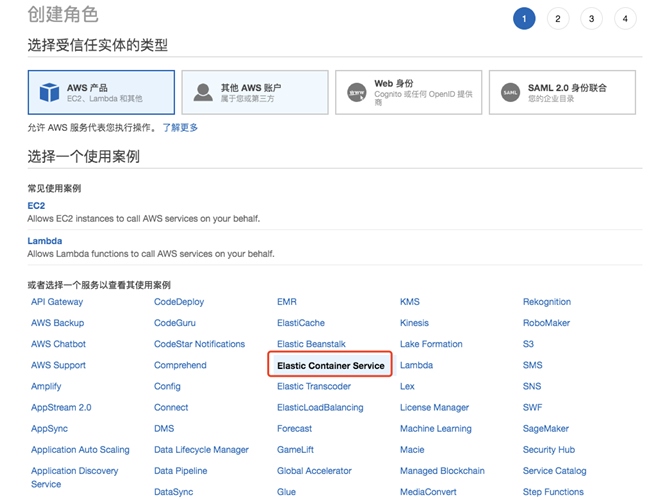The width and height of the screenshot is (650, 500).
Task: Choose Kinesis service
Action: (415, 323)
